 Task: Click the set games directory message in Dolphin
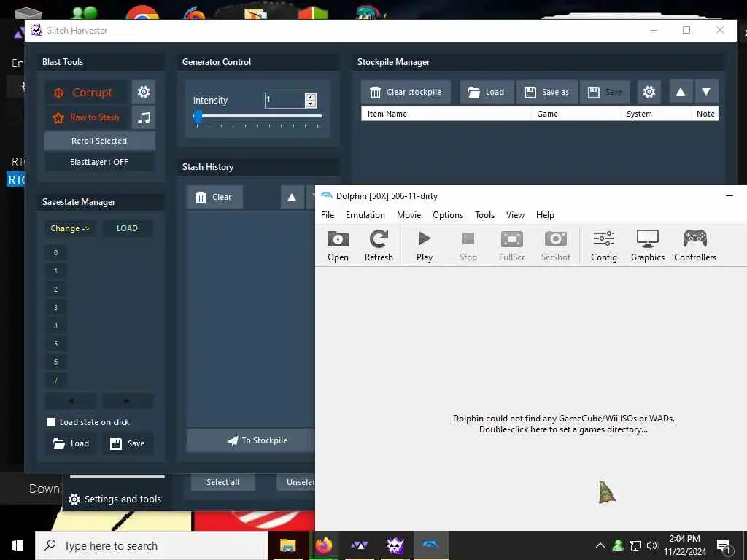pyautogui.click(x=564, y=424)
